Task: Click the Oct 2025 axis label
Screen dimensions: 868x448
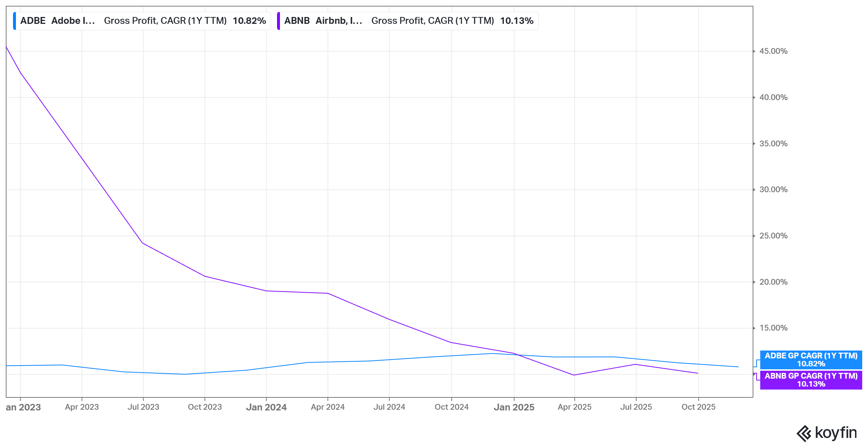Action: pos(698,407)
